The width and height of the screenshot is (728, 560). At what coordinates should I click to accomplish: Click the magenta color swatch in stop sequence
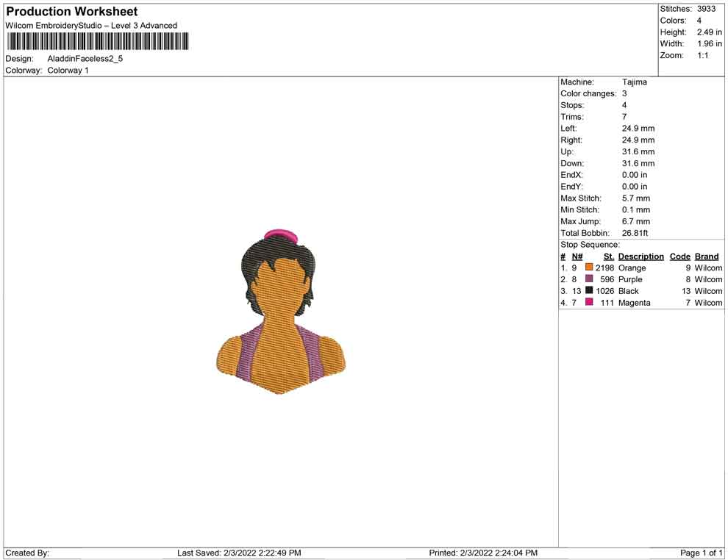point(589,302)
